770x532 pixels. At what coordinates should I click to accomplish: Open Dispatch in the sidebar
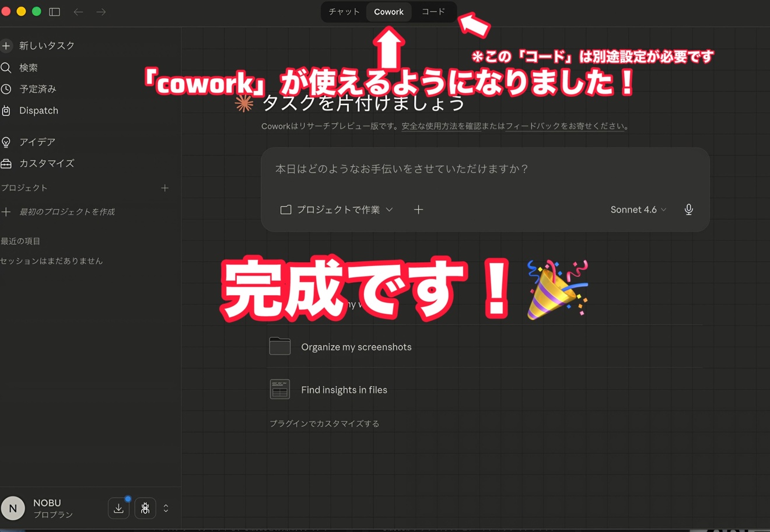pos(38,111)
